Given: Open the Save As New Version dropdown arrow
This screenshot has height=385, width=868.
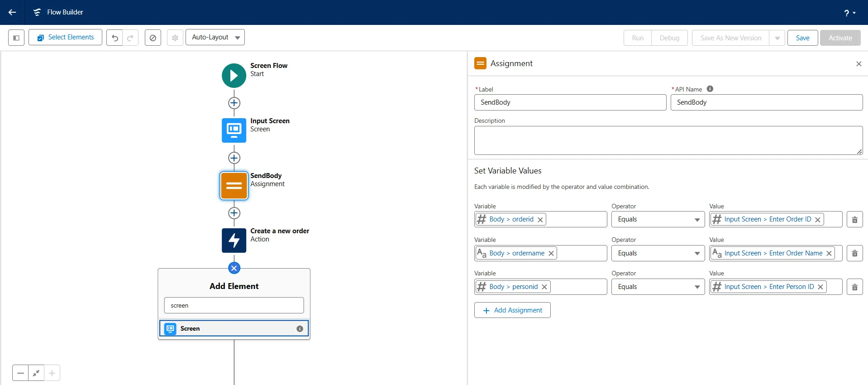Looking at the screenshot, I should [777, 38].
